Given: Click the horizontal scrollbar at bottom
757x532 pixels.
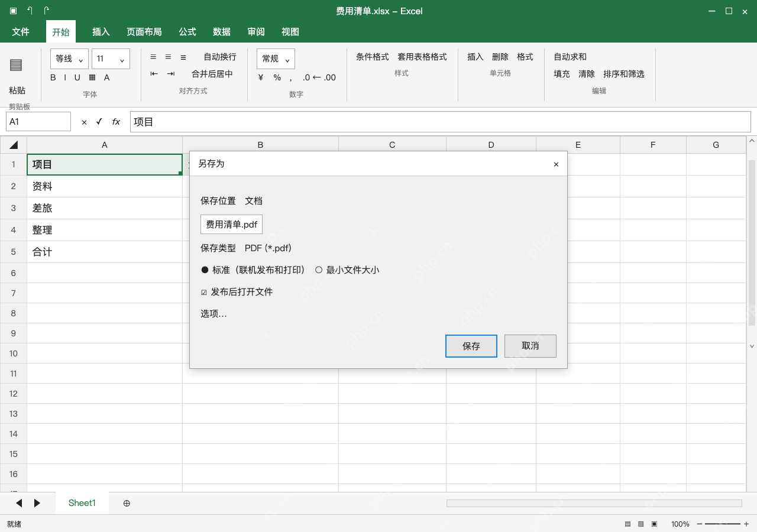Looking at the screenshot, I should click(x=594, y=503).
